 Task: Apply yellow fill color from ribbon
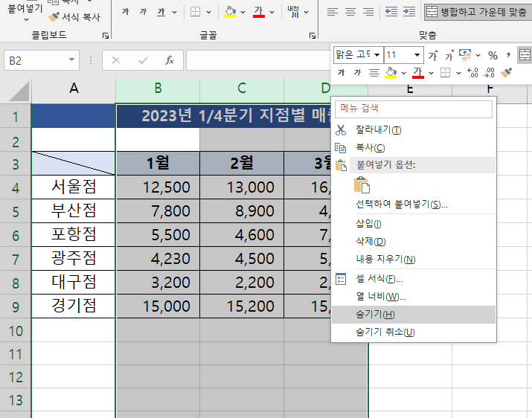point(230,12)
